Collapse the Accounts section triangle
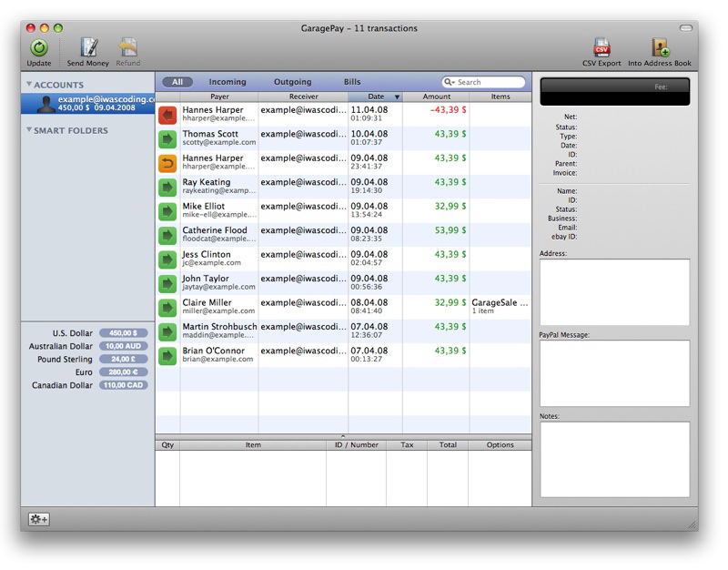Screen dimensions: 728x570 coord(29,85)
